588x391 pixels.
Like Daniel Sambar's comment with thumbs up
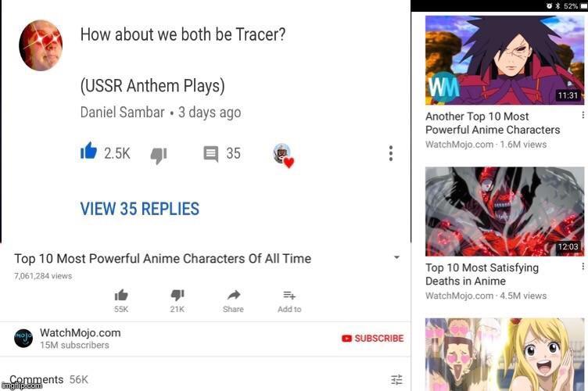coord(88,151)
